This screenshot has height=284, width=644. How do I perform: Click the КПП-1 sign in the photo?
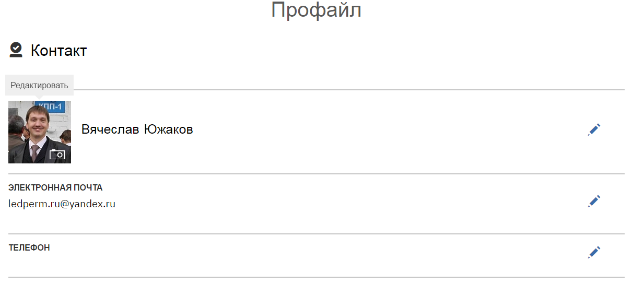click(51, 106)
